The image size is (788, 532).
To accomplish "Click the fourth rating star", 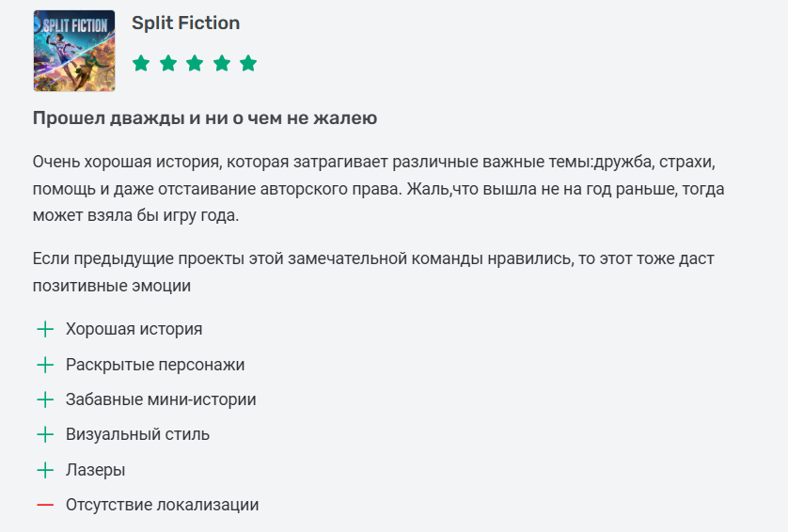I will 222,64.
